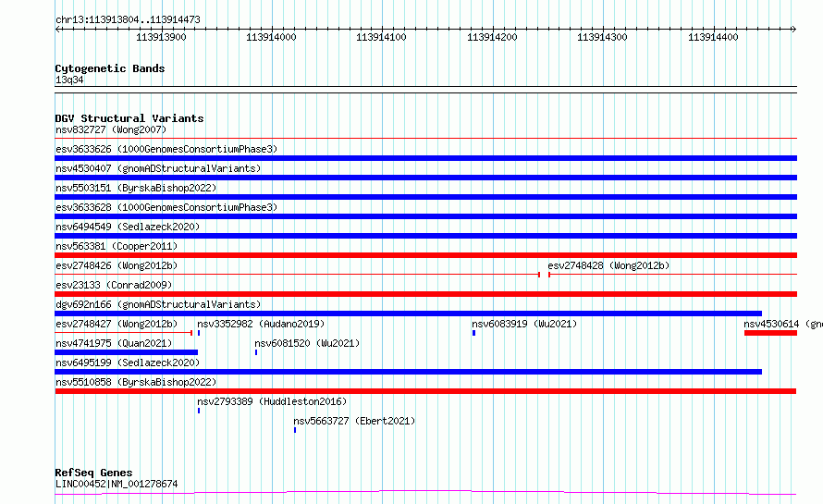Click the blue esv3633628 variant bar
Viewport: 823px width, 504px height.
click(x=425, y=216)
